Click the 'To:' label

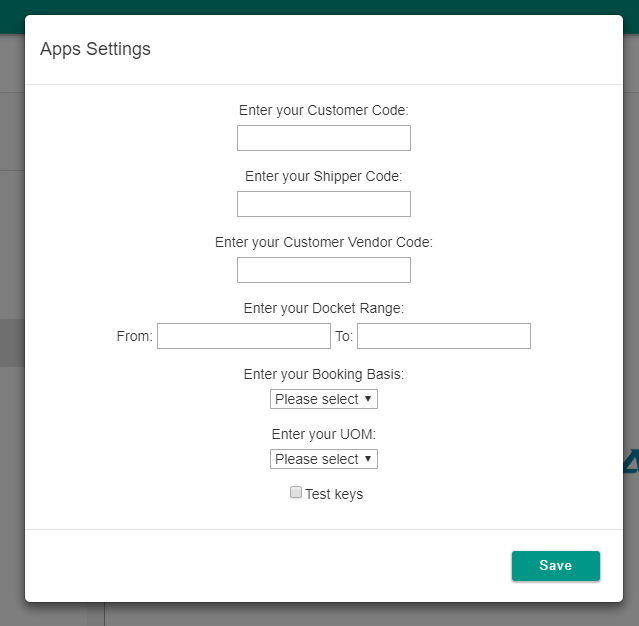[x=344, y=336]
